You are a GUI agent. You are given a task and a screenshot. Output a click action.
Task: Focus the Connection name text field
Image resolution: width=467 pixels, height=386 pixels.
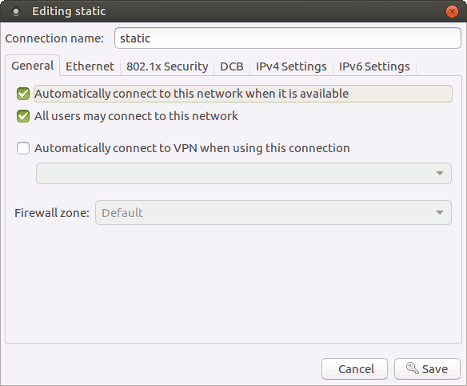coord(288,38)
